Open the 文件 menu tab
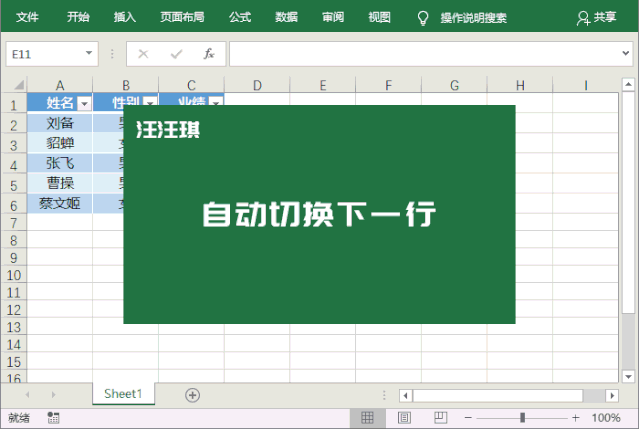Viewport: 639px width, 429px height. [x=27, y=17]
